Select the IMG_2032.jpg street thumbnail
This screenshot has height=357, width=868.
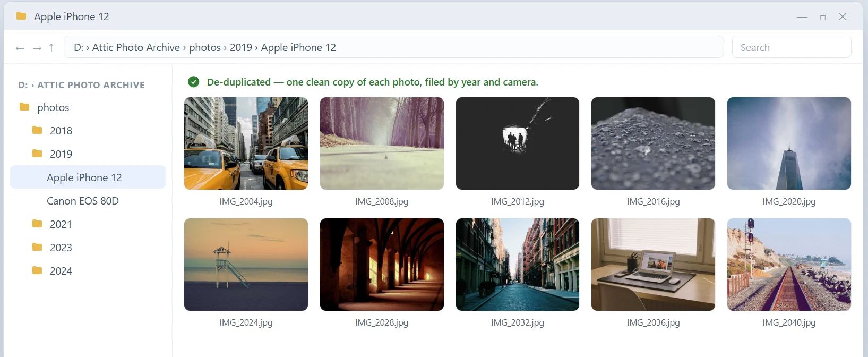pos(518,265)
